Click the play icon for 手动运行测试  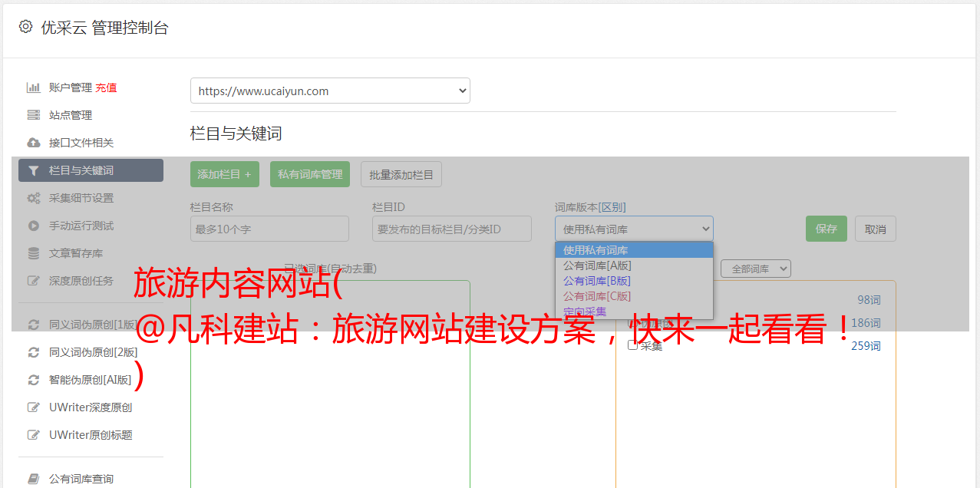[34, 226]
